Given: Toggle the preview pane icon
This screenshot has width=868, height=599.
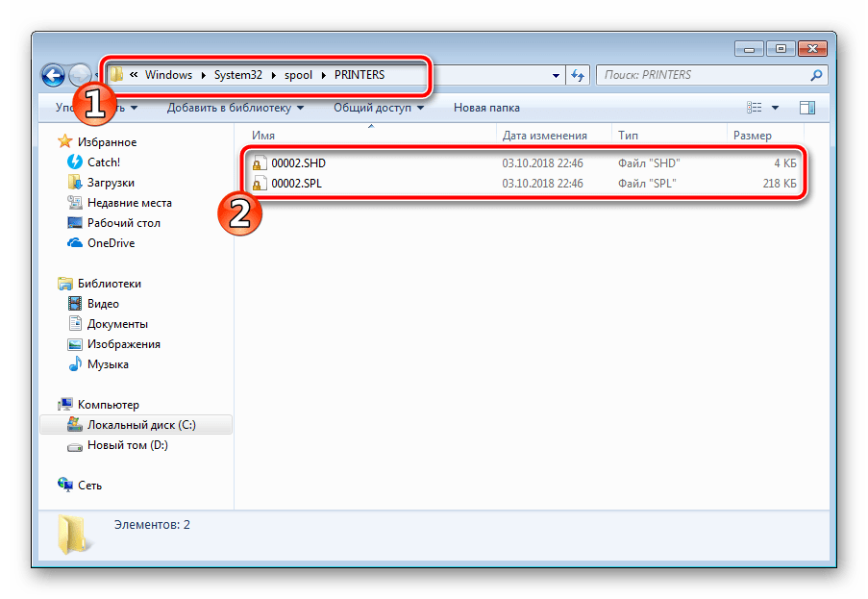Looking at the screenshot, I should coord(806,108).
